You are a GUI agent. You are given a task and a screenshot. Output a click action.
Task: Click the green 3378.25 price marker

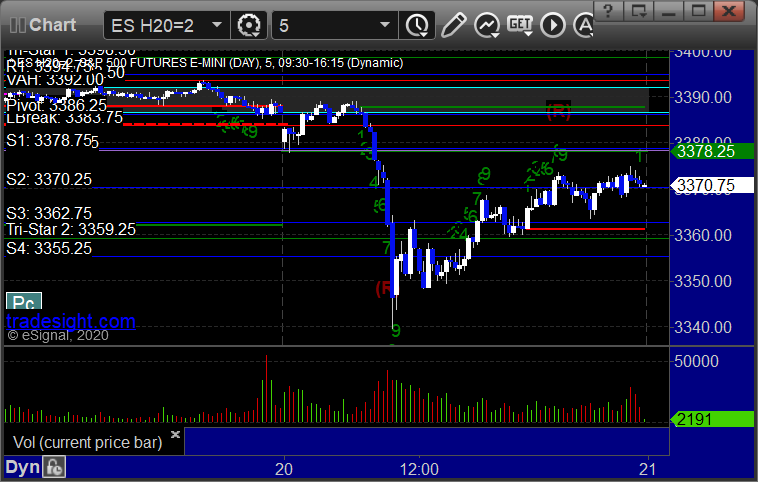click(712, 151)
